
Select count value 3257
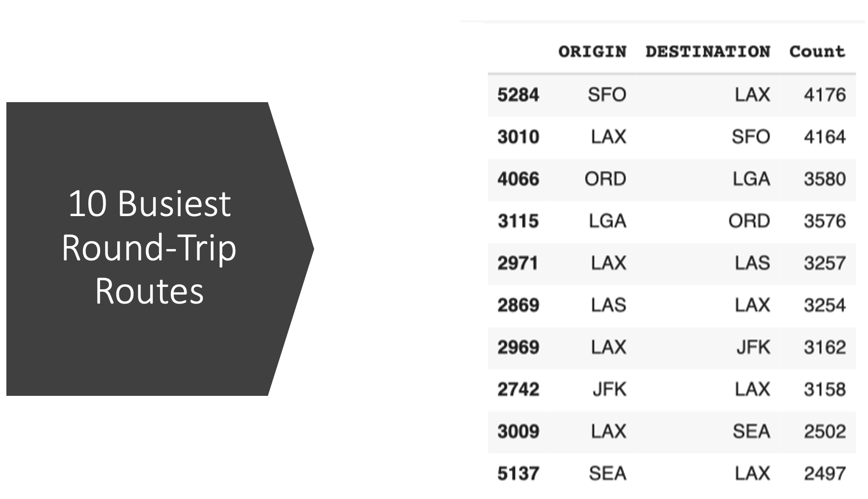point(824,264)
